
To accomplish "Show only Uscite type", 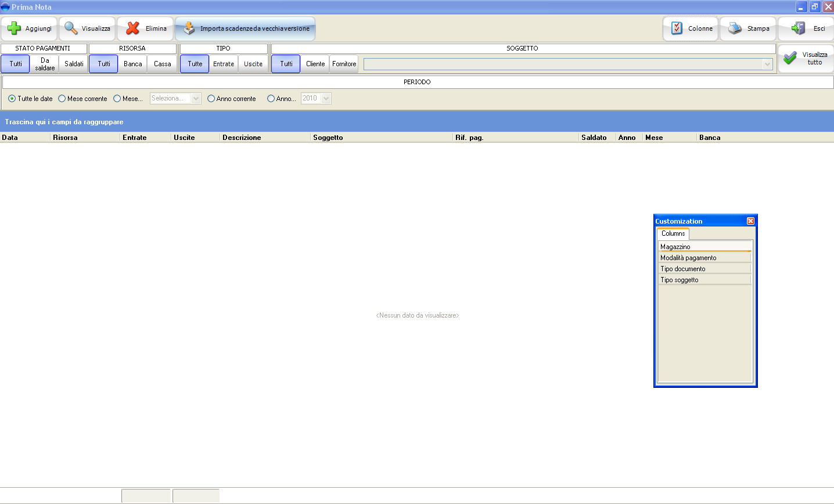I will point(253,64).
